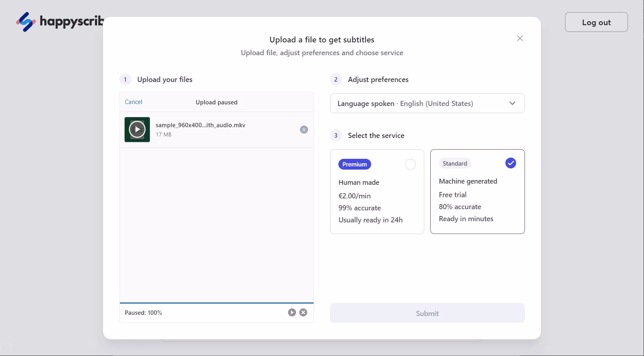Select the step 2 number circle

point(336,80)
